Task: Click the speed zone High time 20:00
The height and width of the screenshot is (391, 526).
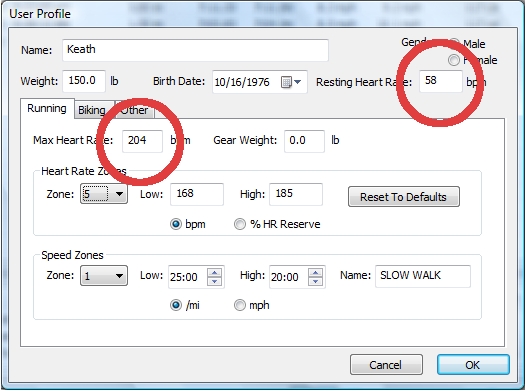Action: (x=285, y=277)
